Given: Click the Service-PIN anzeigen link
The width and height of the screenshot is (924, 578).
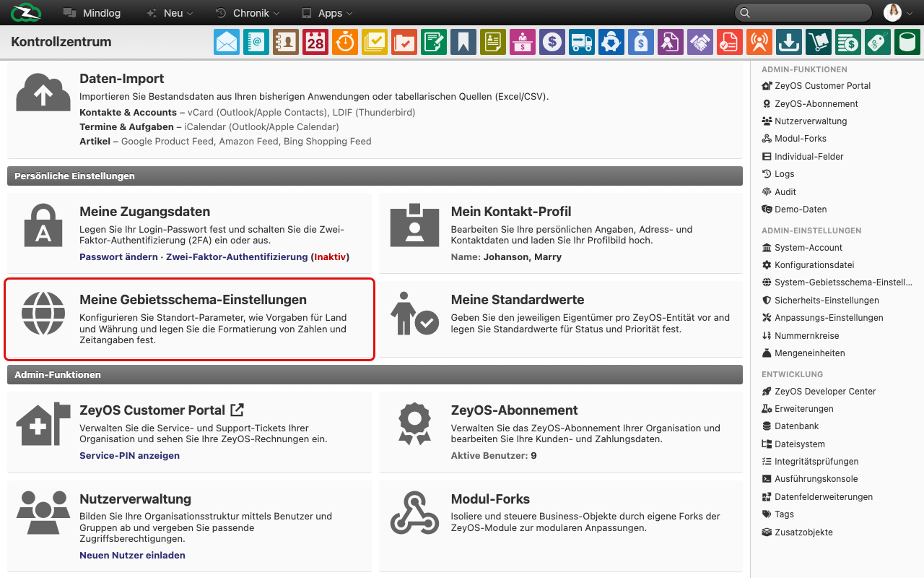Looking at the screenshot, I should click(x=129, y=455).
